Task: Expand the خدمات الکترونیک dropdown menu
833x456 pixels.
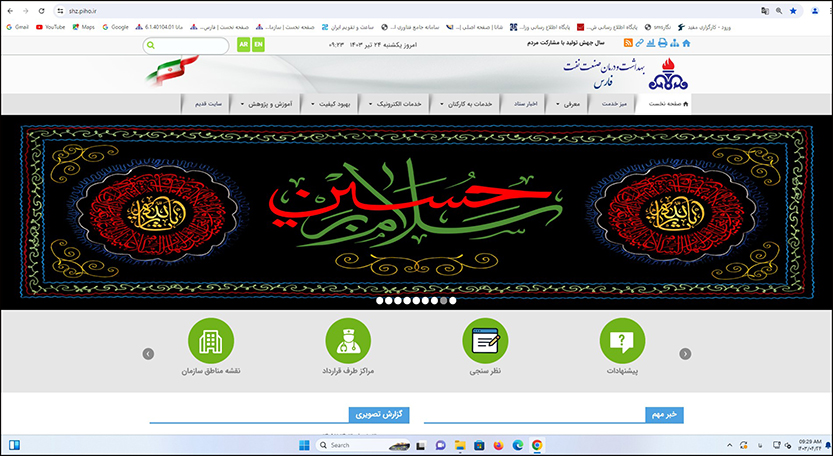Action: point(395,104)
